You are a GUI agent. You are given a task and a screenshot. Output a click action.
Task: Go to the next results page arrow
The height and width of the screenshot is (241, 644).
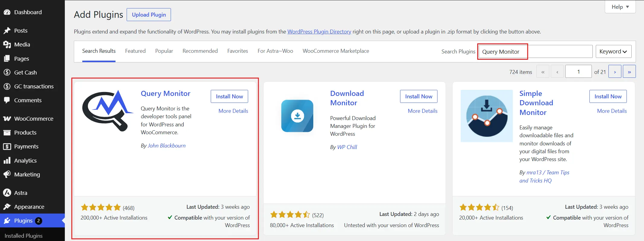click(x=615, y=72)
